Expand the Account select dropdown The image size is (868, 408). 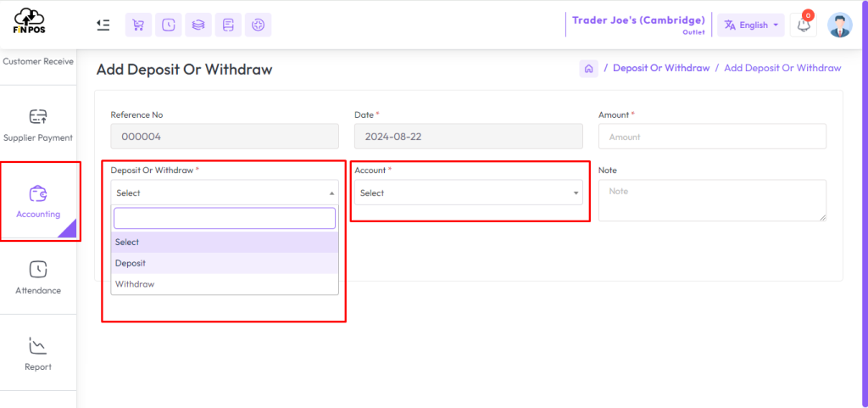point(468,193)
